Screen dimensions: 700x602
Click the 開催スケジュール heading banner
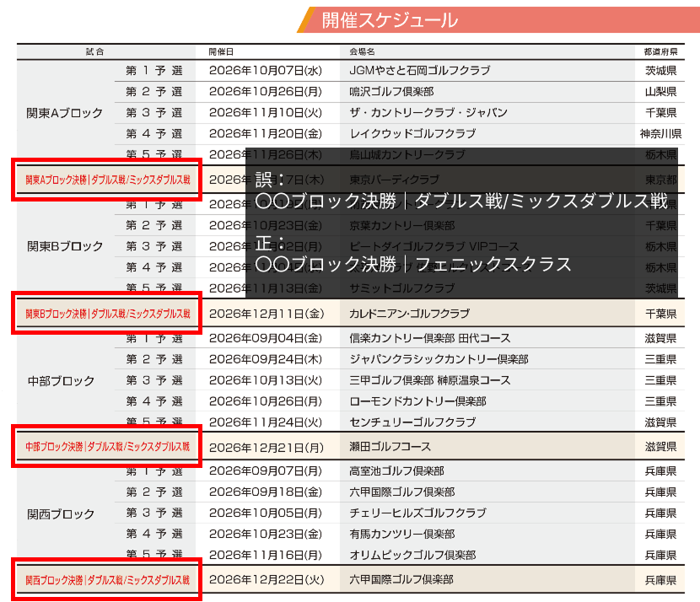(498, 20)
